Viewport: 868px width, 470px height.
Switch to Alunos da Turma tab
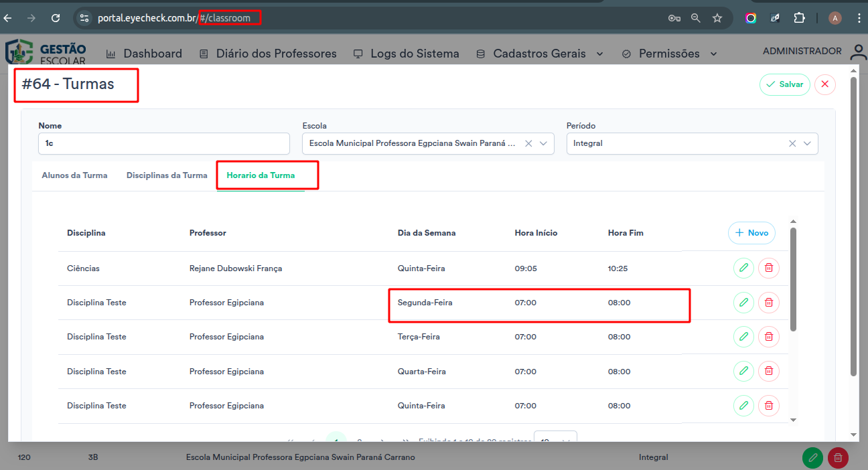74,175
